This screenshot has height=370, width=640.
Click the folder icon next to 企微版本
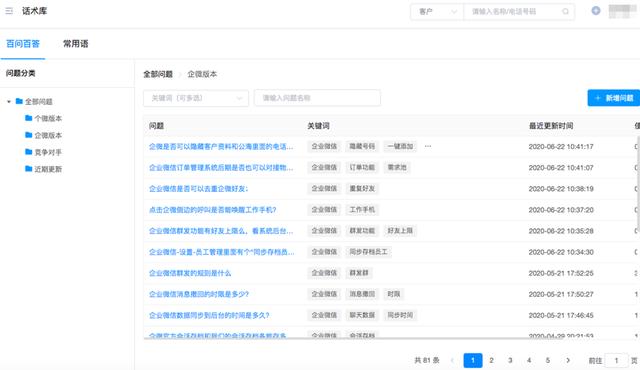[x=29, y=135]
